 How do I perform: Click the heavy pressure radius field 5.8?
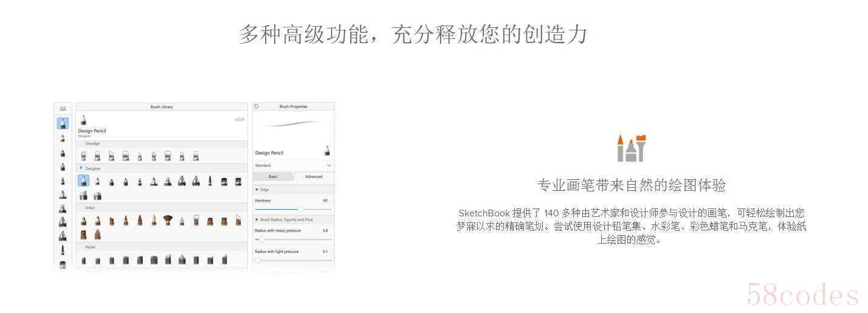click(x=325, y=230)
